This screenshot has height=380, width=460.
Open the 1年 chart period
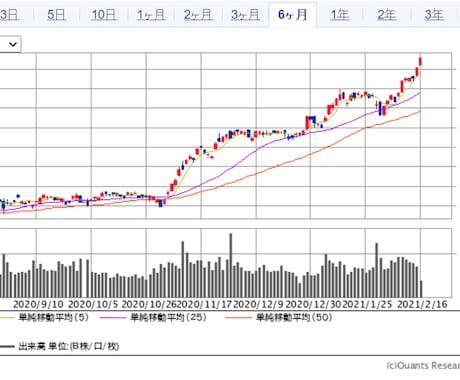[x=340, y=15]
